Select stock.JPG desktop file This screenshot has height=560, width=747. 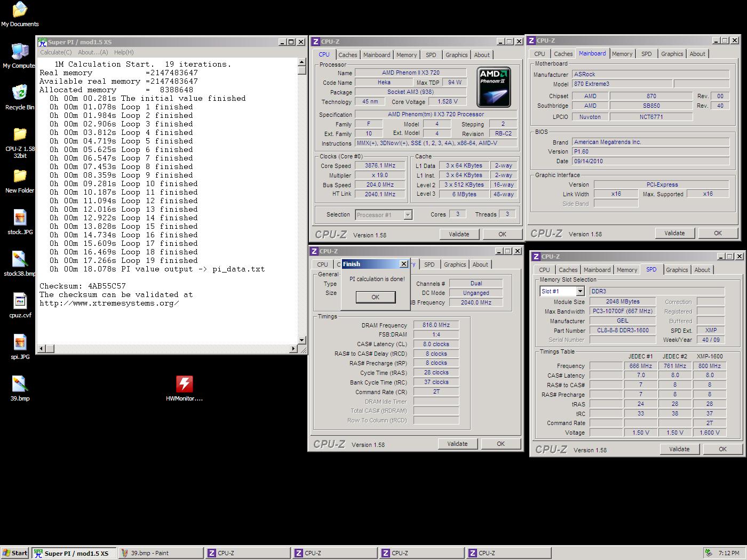click(x=20, y=222)
